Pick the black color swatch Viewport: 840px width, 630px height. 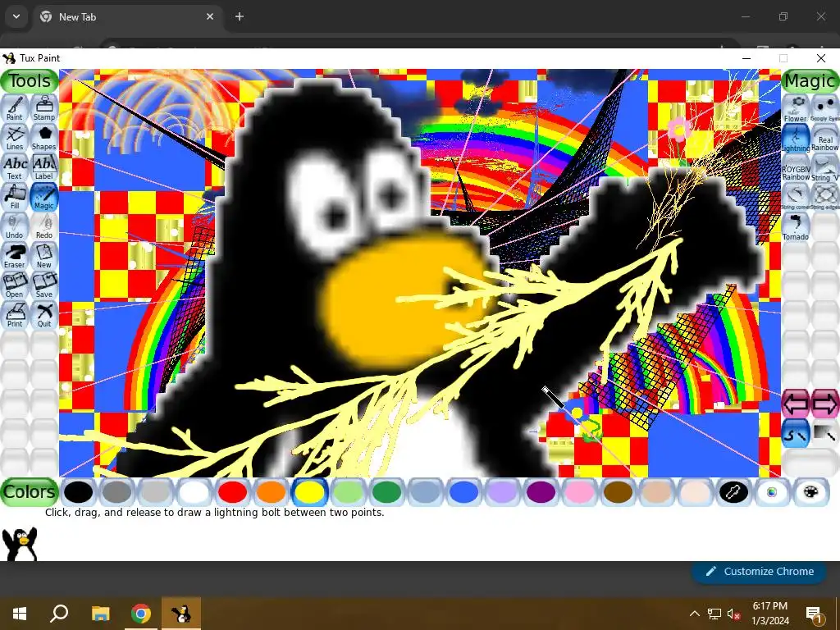(x=78, y=492)
